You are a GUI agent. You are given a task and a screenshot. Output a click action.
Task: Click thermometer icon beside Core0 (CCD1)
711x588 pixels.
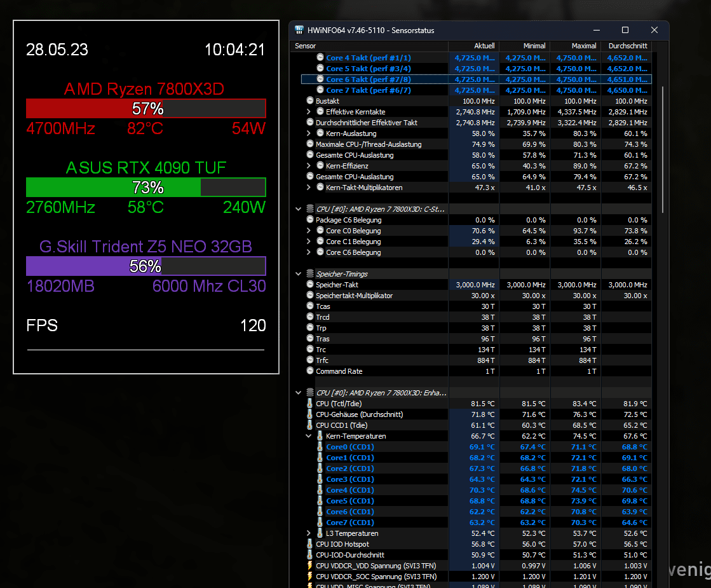click(x=320, y=446)
